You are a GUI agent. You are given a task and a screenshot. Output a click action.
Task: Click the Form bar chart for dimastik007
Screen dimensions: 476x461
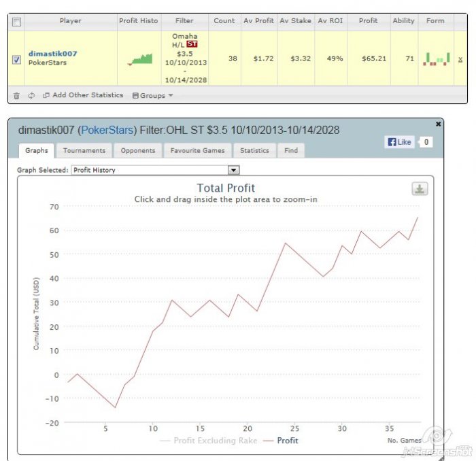[x=437, y=58]
